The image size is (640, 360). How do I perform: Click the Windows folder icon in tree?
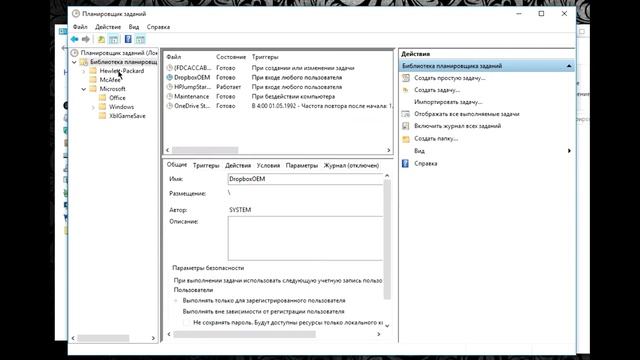tap(102, 107)
